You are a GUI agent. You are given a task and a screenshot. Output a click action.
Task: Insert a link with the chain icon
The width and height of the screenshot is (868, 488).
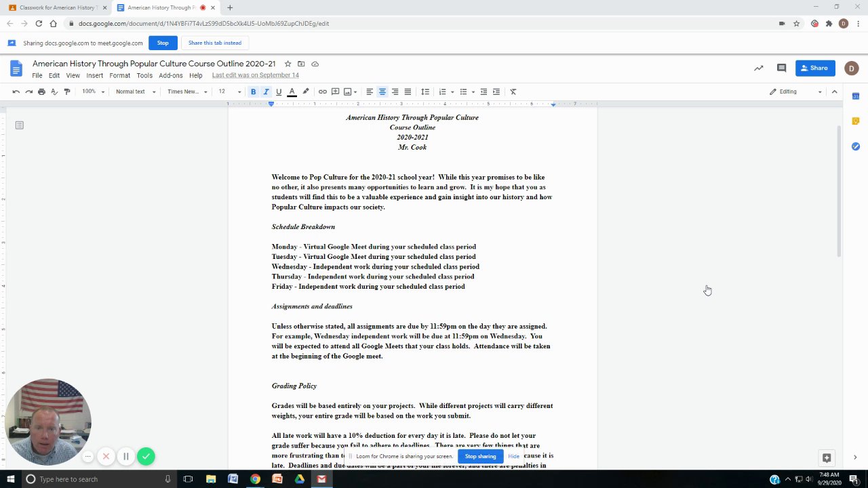323,91
